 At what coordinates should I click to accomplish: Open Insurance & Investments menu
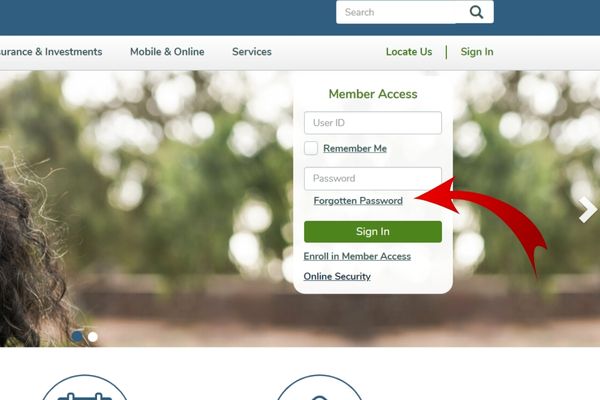pyautogui.click(x=51, y=52)
